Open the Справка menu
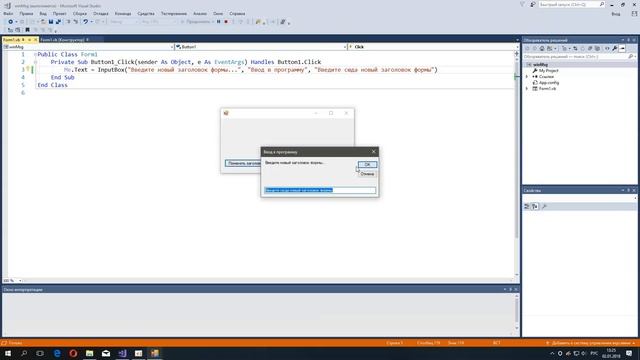The image size is (640, 360). click(237, 13)
